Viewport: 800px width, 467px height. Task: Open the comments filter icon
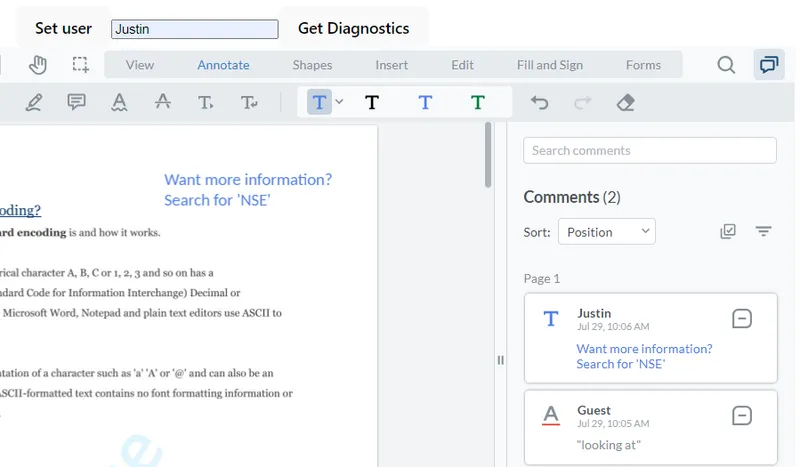[763, 231]
